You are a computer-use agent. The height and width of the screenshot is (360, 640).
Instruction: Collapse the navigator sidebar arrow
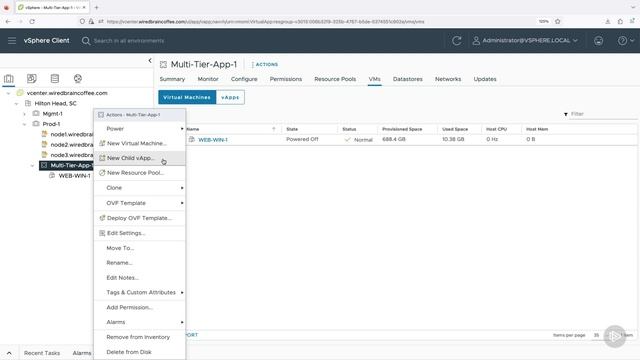tap(150, 60)
